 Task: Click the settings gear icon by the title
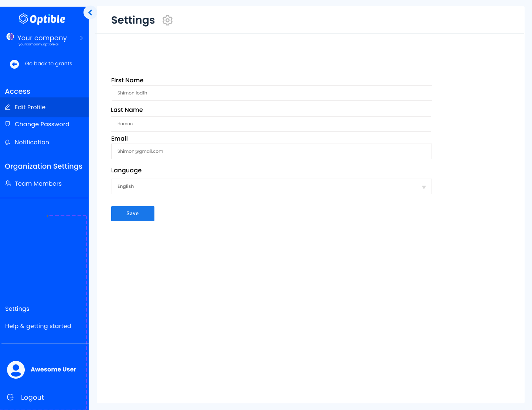(167, 20)
